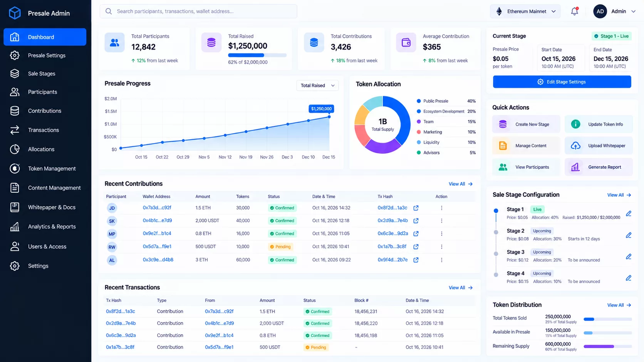
Task: Click the Total Participants card icon
Action: pos(114,43)
